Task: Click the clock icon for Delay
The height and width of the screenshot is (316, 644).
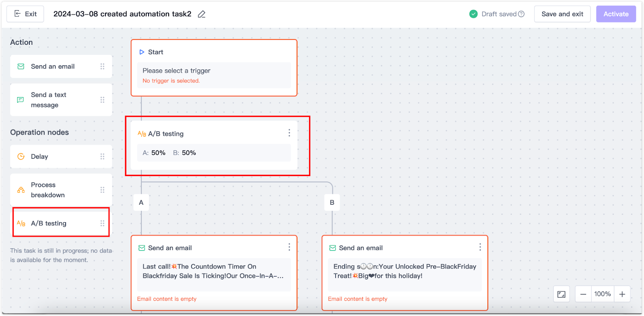Action: pos(21,156)
